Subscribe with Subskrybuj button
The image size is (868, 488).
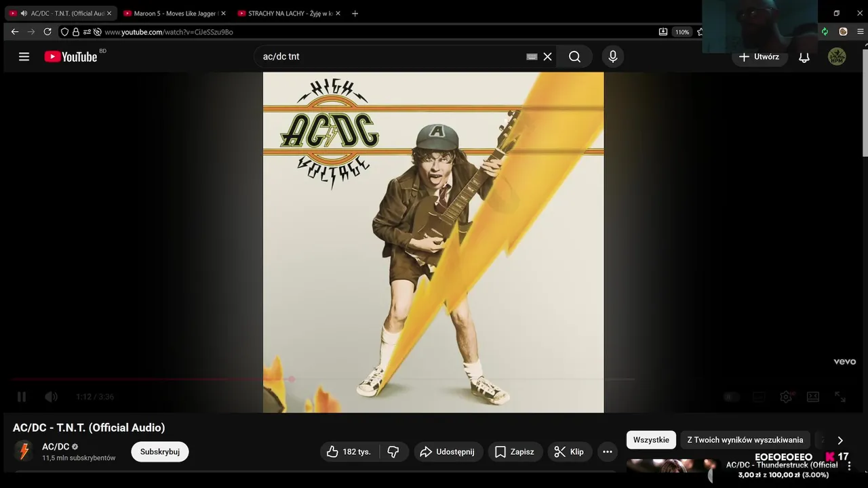point(160,451)
